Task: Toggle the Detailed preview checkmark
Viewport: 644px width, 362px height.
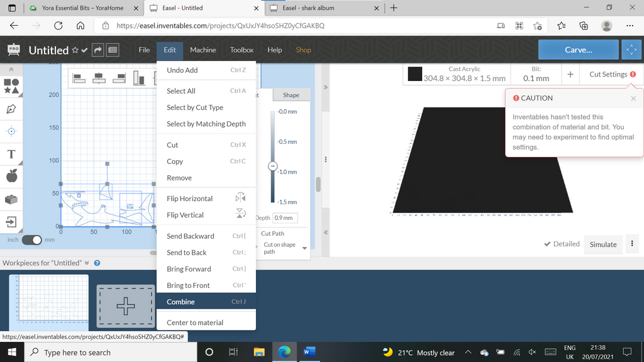Action: pyautogui.click(x=562, y=244)
